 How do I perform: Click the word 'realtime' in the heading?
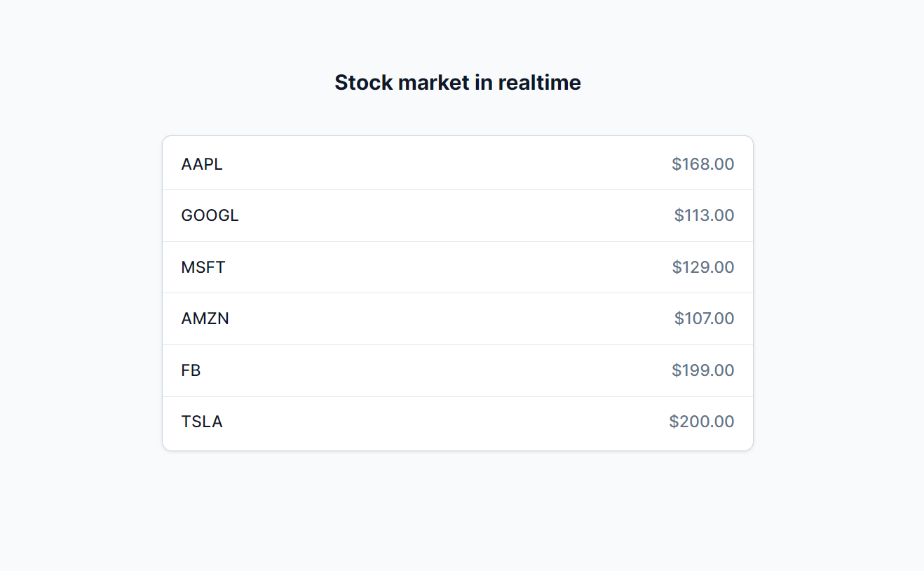coord(539,83)
